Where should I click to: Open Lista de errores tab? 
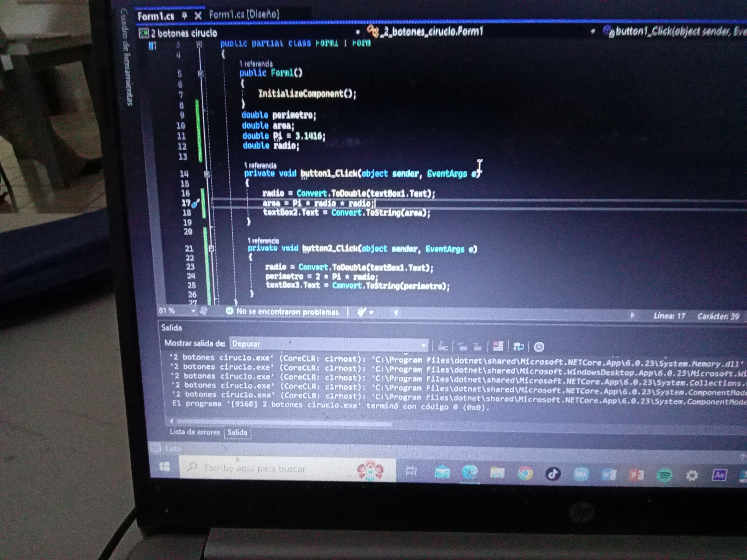[x=195, y=432]
